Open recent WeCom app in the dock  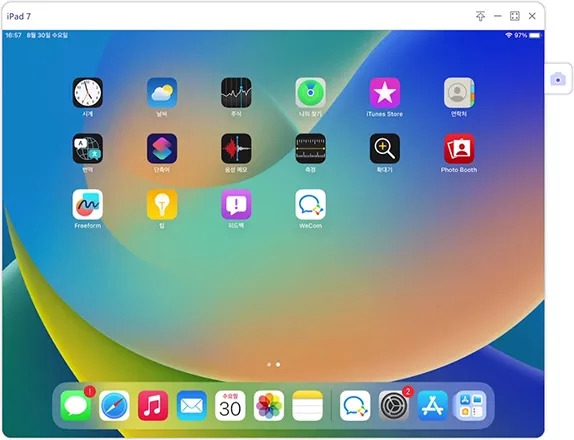click(355, 406)
